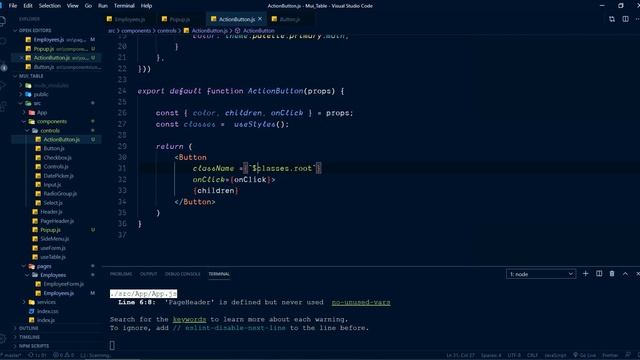Change the Spaces: 4 indentation setting
The image size is (640, 360).
point(491,355)
